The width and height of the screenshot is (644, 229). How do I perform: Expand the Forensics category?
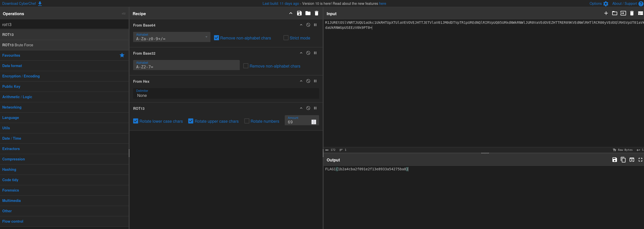pyautogui.click(x=64, y=190)
